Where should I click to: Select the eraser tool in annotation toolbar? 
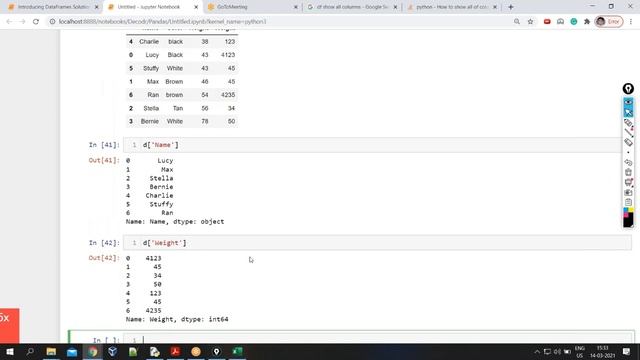tap(628, 142)
